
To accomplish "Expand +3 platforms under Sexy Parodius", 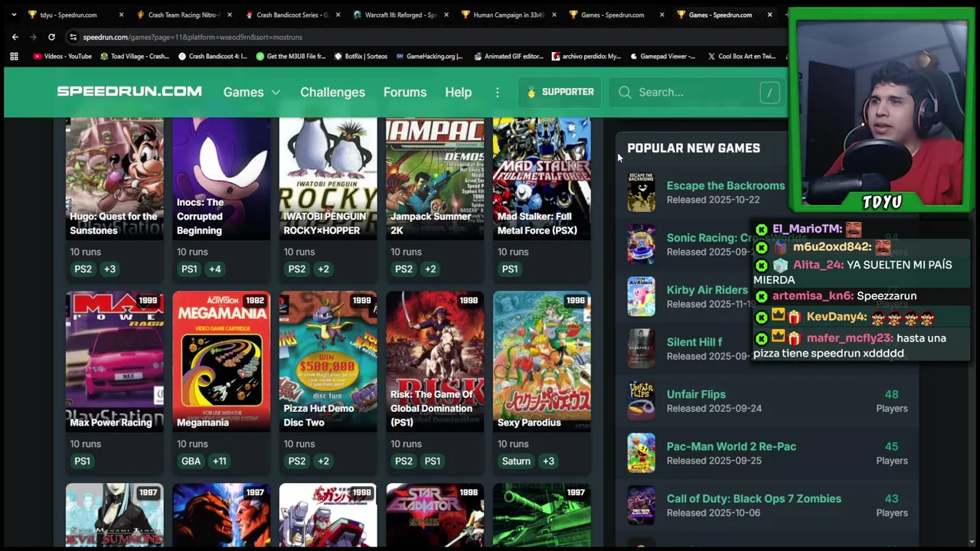I will (548, 461).
